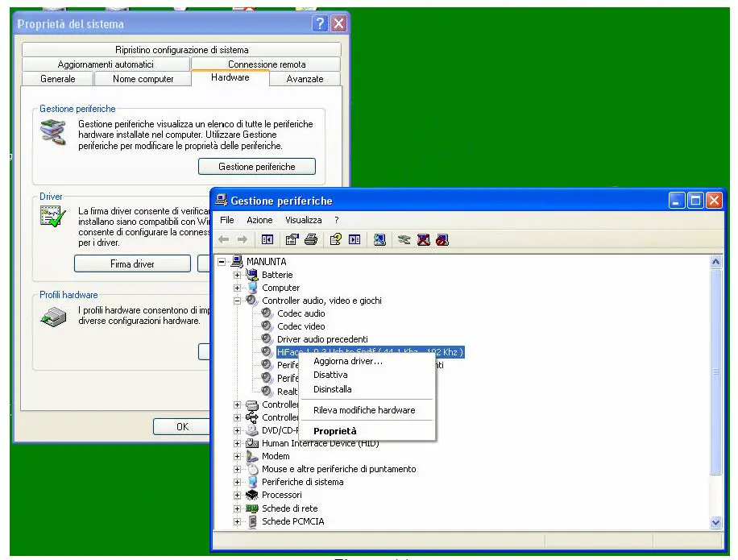Collapse the MANUNTA root node
The height and width of the screenshot is (560, 738).
[x=222, y=261]
